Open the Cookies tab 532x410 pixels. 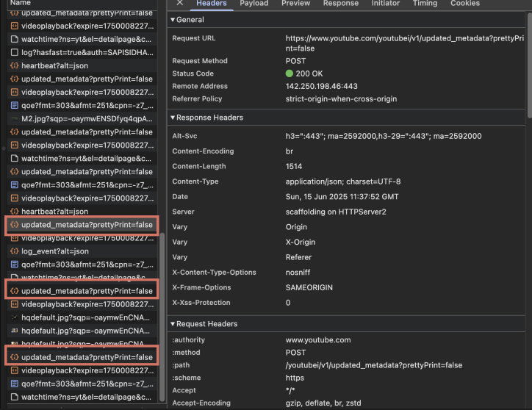pos(465,4)
